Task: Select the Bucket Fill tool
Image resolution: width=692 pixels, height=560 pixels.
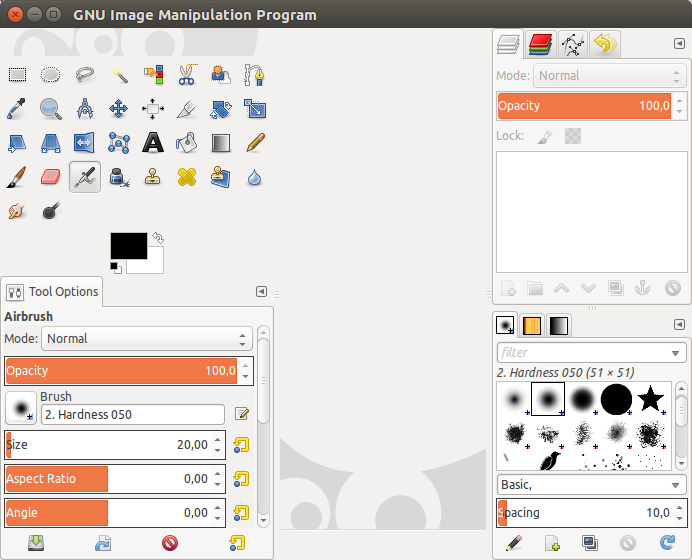Action: (187, 143)
